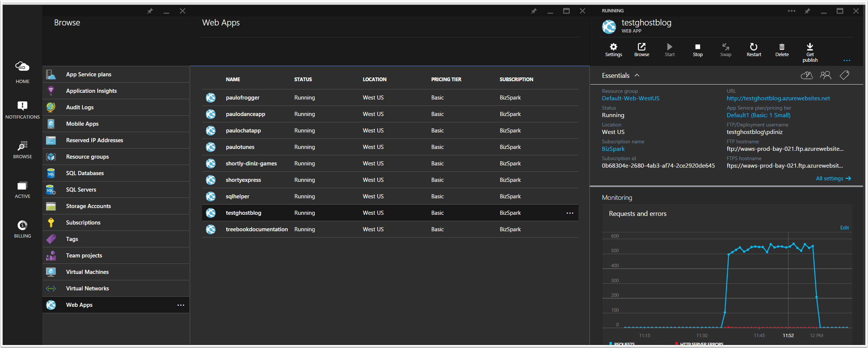Open the ellipsis menu on the testghostblog row
868x348 pixels.
570,213
